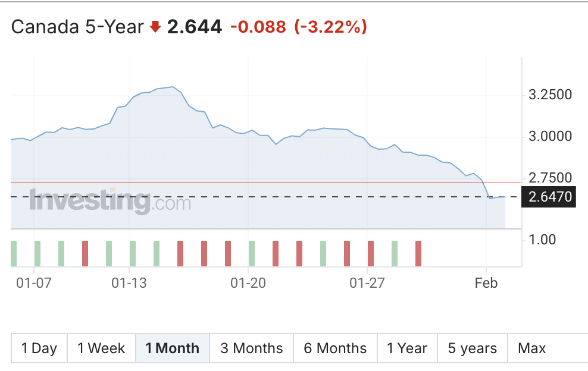Click the 3.2500 price axis label
Image resolution: width=588 pixels, height=371 pixels.
(x=550, y=95)
